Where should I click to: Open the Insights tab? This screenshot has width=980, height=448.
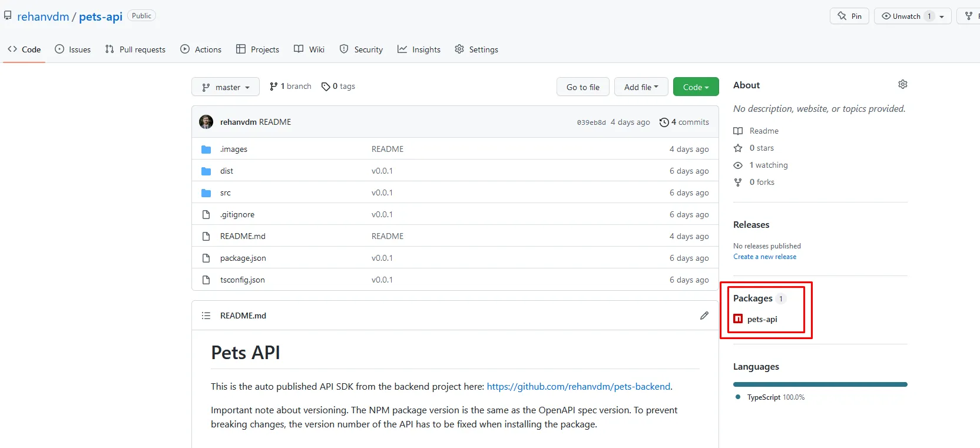[x=419, y=49]
